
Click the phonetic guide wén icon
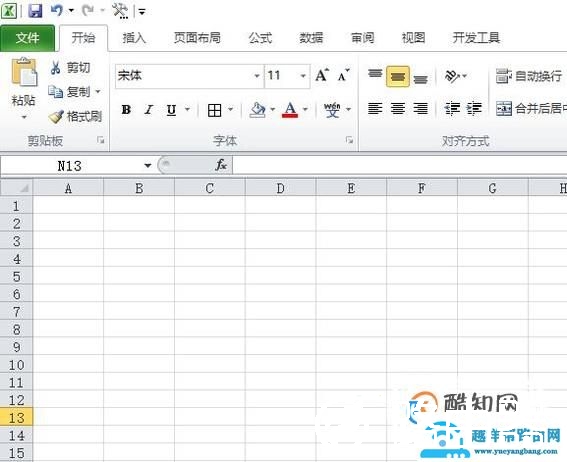coord(332,110)
